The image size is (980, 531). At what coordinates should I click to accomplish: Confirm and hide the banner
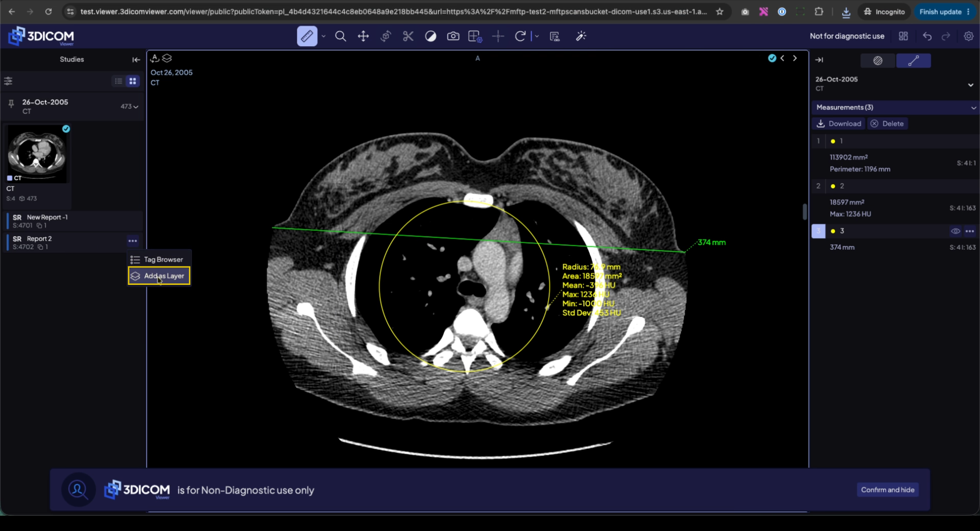point(888,490)
